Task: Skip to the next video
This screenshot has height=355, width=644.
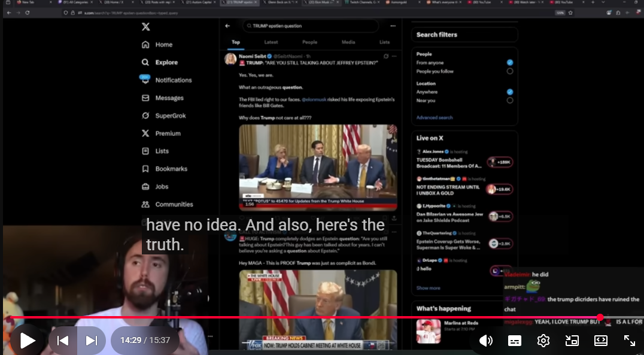Action: (91, 340)
